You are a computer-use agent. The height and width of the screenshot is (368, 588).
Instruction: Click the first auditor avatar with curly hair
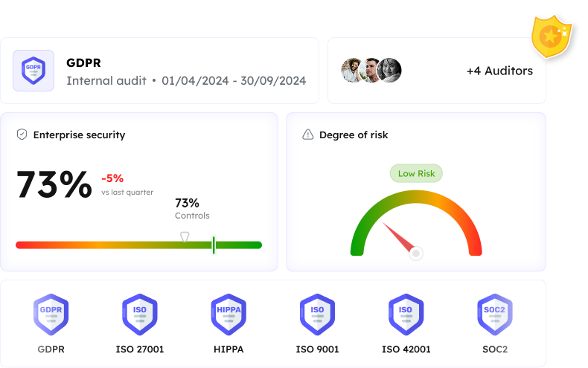pos(351,70)
